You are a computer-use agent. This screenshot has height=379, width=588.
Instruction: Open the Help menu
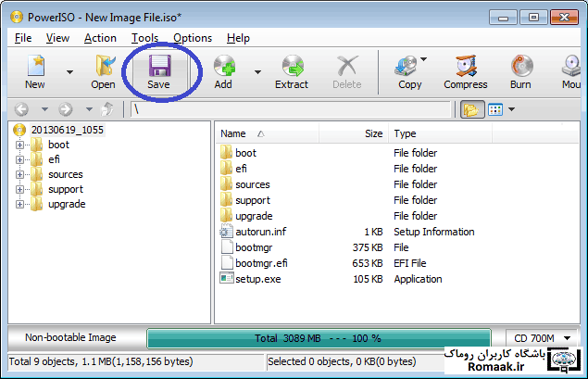(239, 38)
